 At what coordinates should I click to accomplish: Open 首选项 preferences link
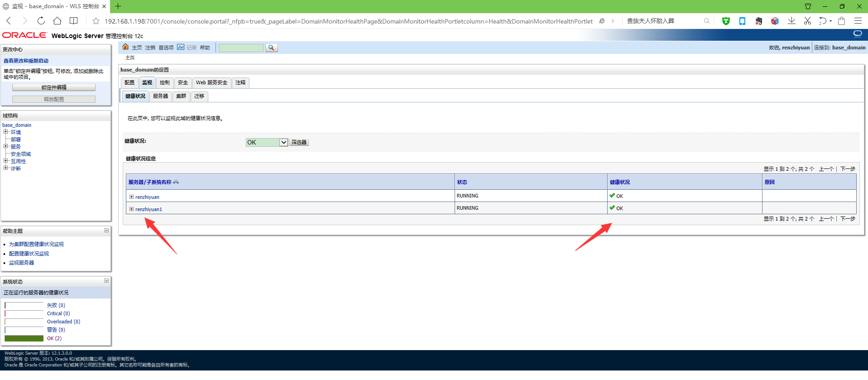click(x=166, y=48)
